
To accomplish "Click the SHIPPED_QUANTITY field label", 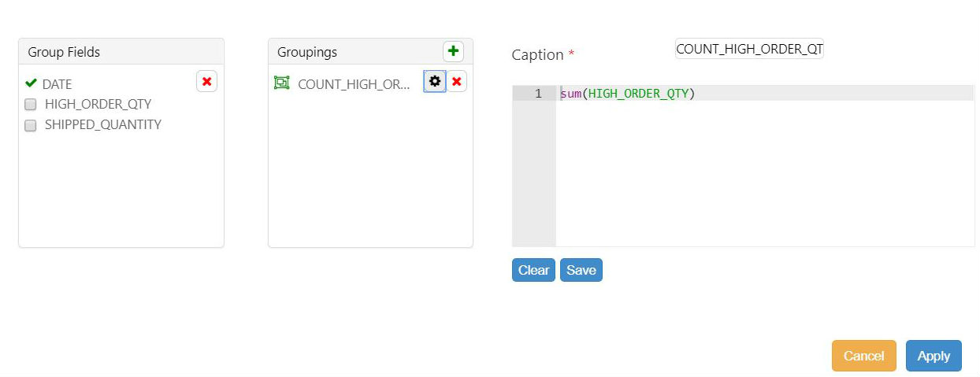I will (x=102, y=124).
